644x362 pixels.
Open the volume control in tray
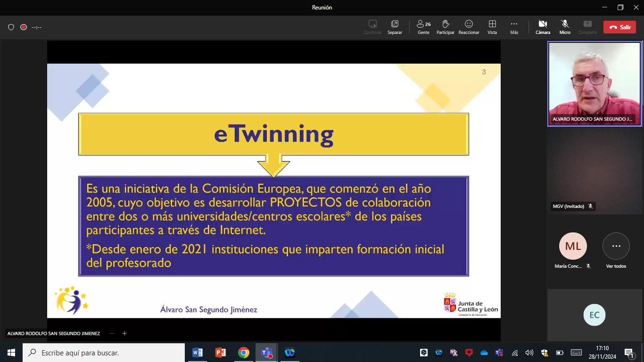point(529,352)
